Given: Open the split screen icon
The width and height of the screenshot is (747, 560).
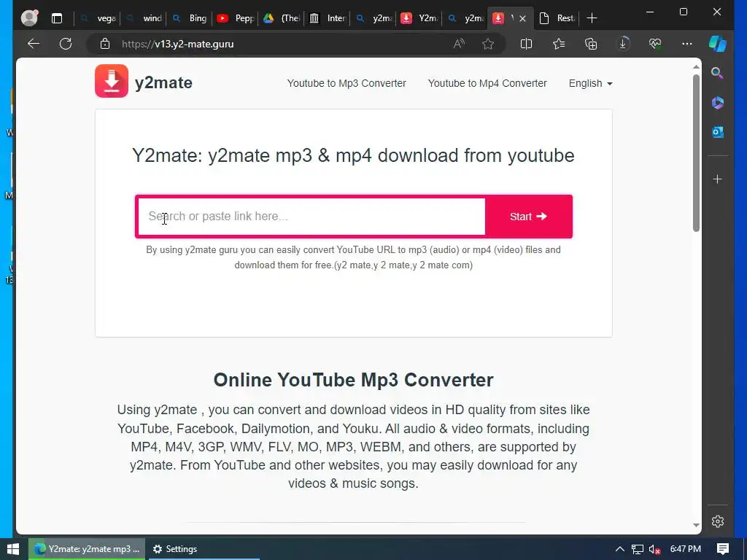Looking at the screenshot, I should [526, 44].
